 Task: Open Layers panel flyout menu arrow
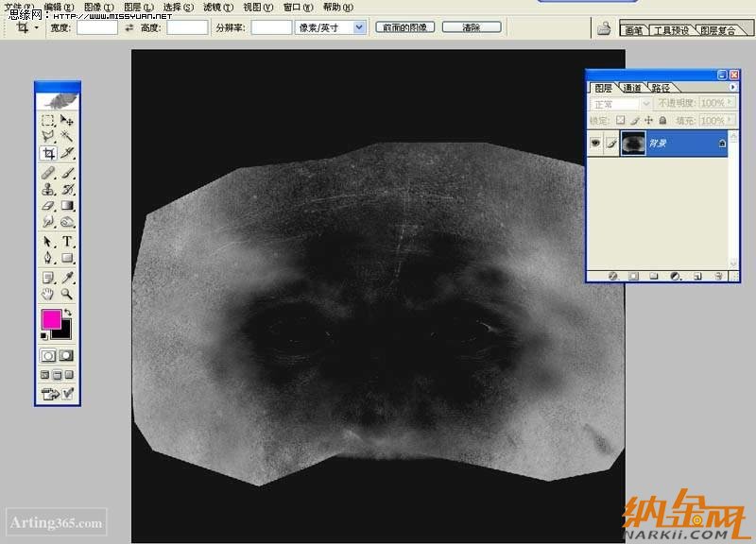click(x=733, y=87)
